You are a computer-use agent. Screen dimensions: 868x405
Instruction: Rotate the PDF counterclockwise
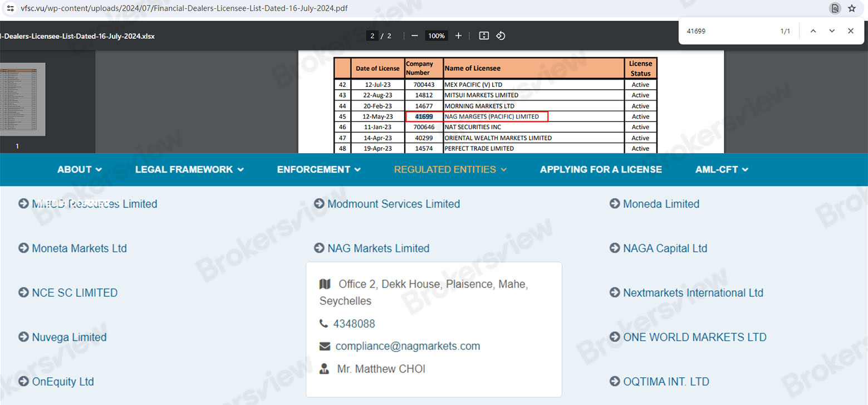tap(500, 36)
